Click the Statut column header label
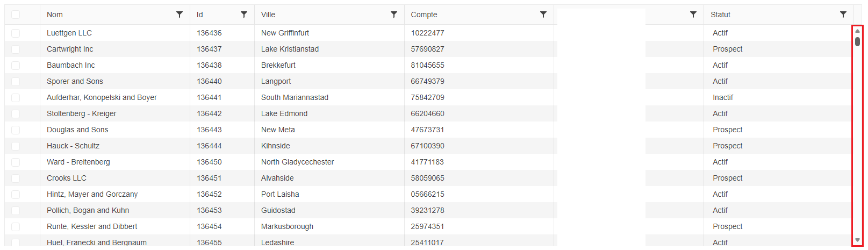Screen dimensions: 868x250 pos(720,15)
